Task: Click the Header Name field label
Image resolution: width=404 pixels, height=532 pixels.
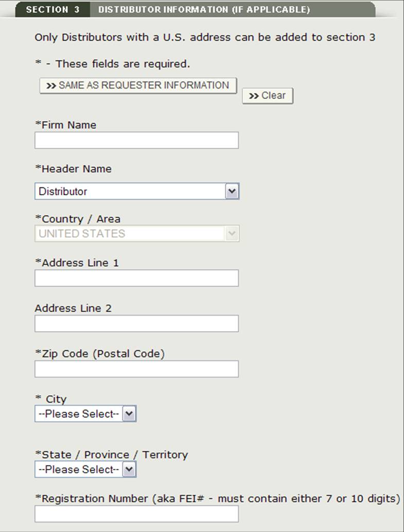Action: click(x=73, y=169)
